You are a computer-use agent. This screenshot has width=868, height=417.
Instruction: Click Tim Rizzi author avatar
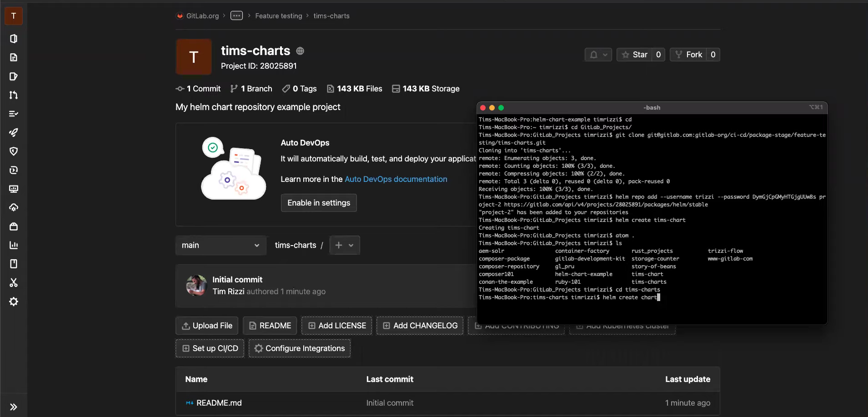click(197, 286)
